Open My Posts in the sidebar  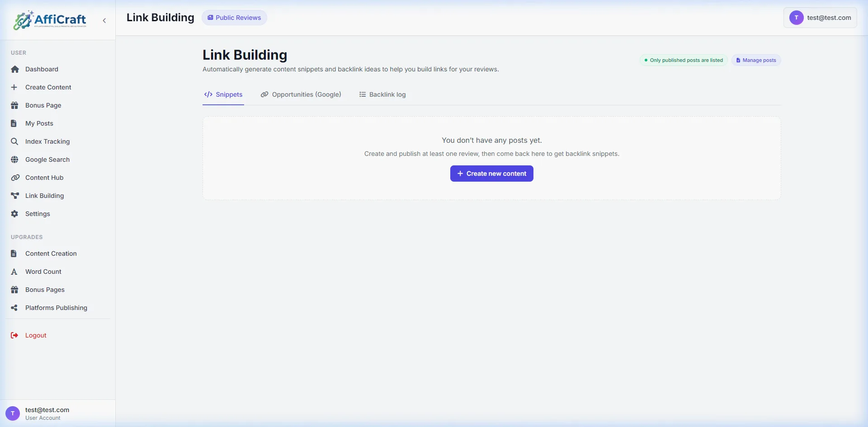38,123
